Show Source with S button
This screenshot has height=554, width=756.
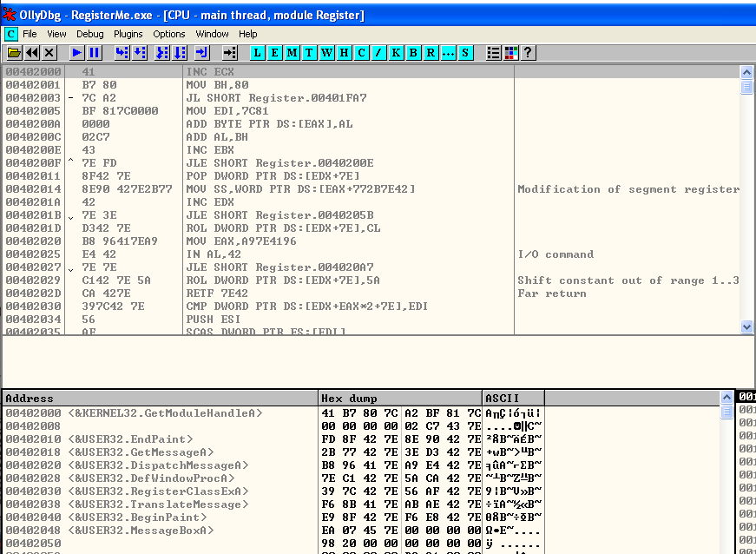pos(465,53)
